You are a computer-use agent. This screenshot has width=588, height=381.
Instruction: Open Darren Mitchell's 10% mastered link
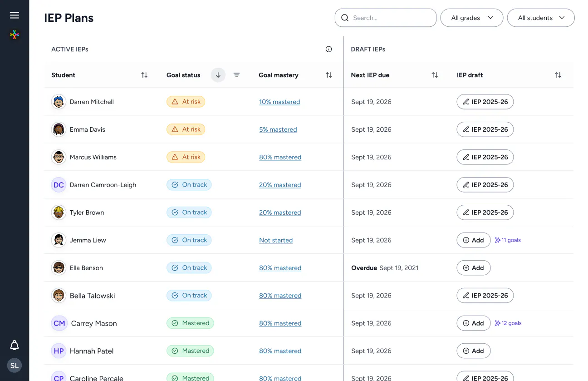click(x=279, y=102)
